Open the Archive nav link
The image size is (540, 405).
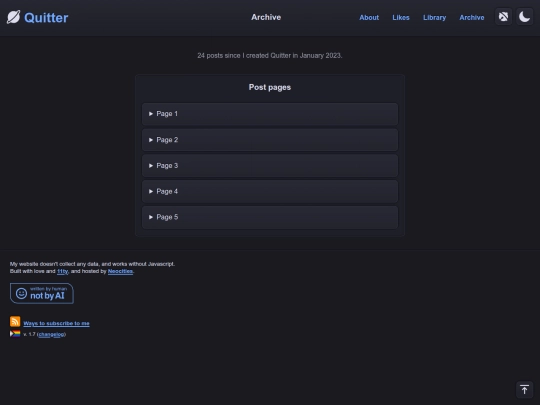coord(471,18)
